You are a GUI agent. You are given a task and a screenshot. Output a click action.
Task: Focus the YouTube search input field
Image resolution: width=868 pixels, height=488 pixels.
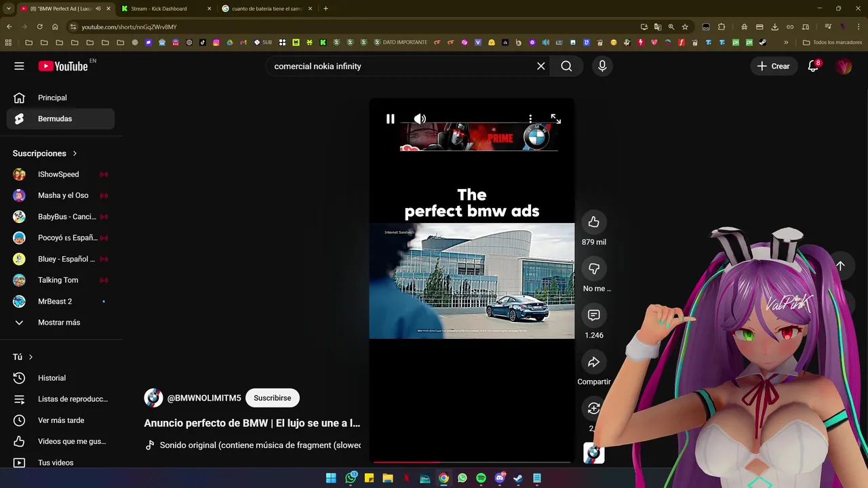(400, 66)
